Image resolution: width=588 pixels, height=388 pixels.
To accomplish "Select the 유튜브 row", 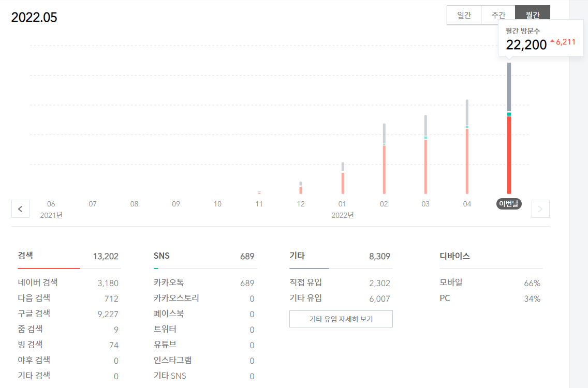I will coord(204,345).
